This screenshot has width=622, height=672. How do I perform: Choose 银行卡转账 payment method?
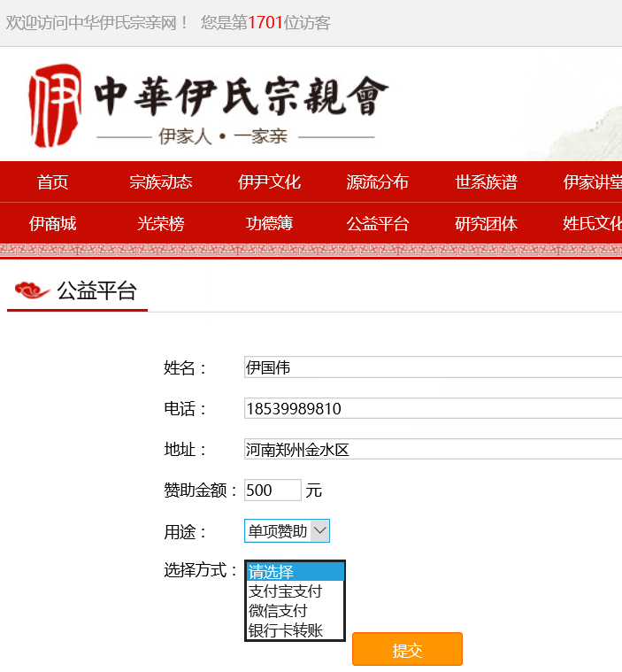pos(296,630)
